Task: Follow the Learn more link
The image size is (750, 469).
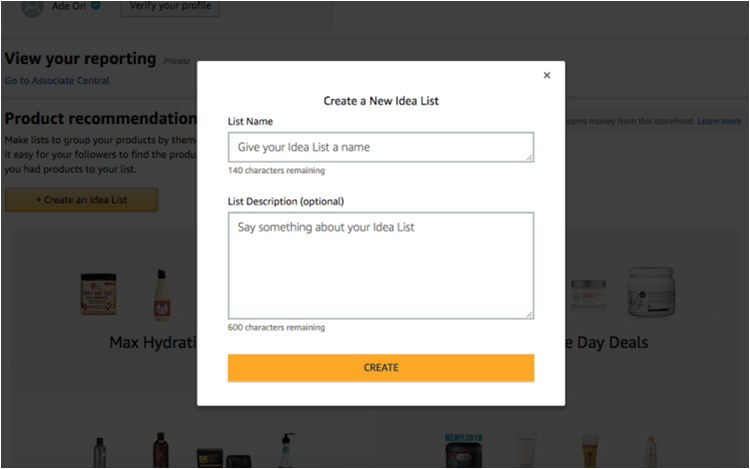Action: 719,121
